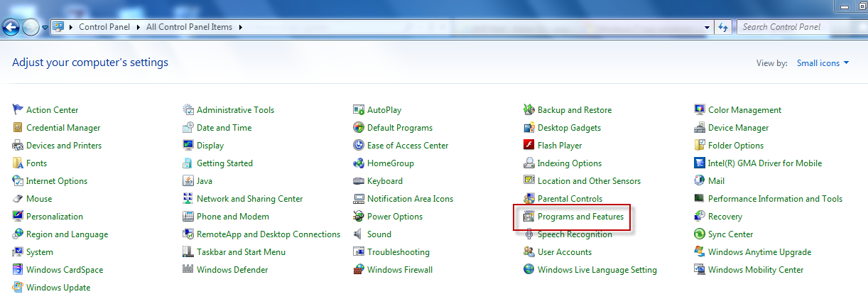Open the Troubleshooting link
Viewport: 868px width, 304px height.
pos(398,251)
